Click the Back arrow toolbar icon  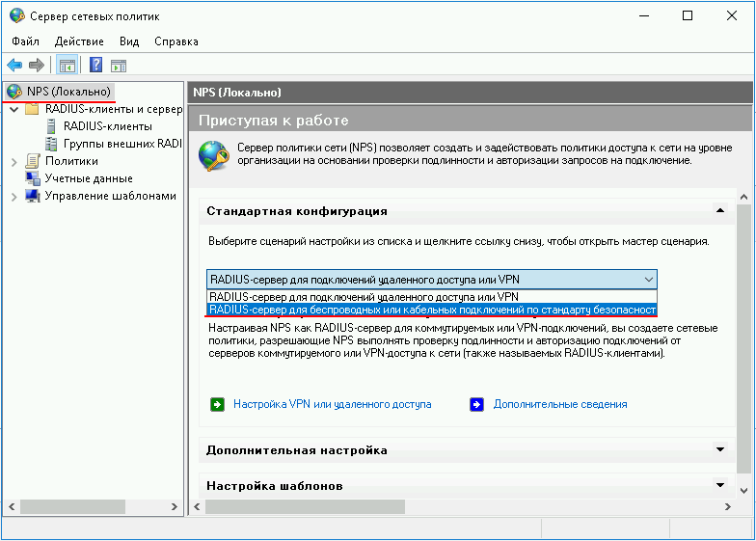pyautogui.click(x=15, y=66)
